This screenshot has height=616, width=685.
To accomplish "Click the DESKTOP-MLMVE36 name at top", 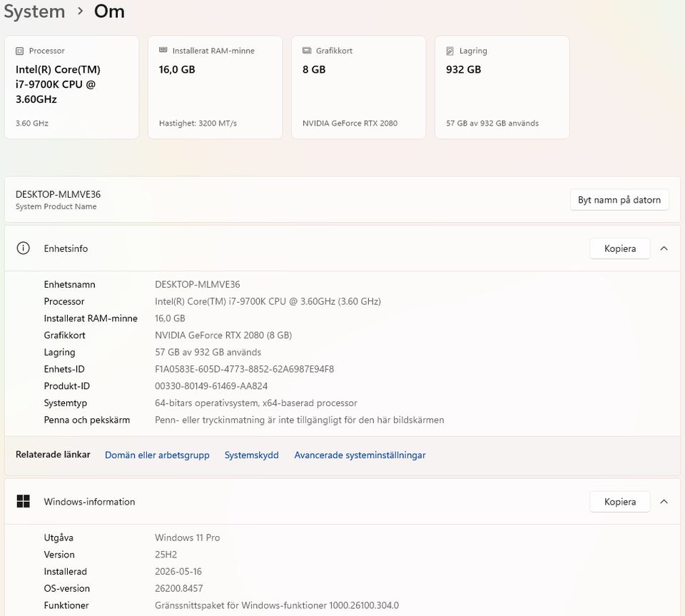I will pyautogui.click(x=58, y=194).
